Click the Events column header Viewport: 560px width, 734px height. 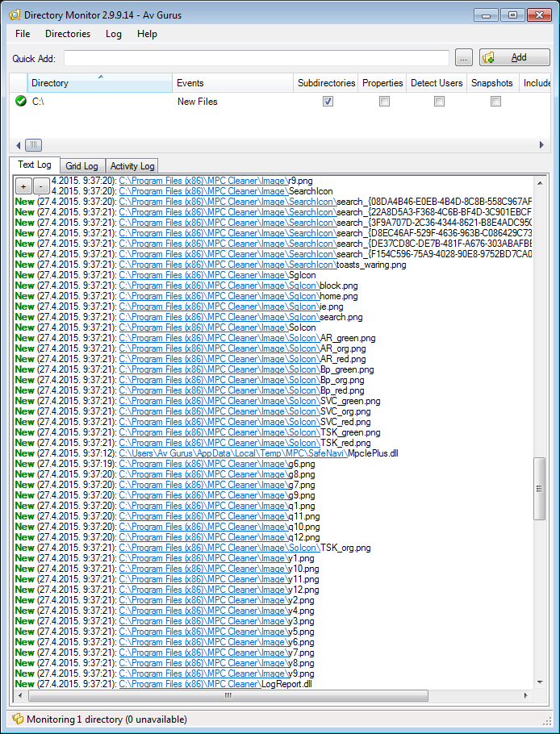click(x=232, y=83)
